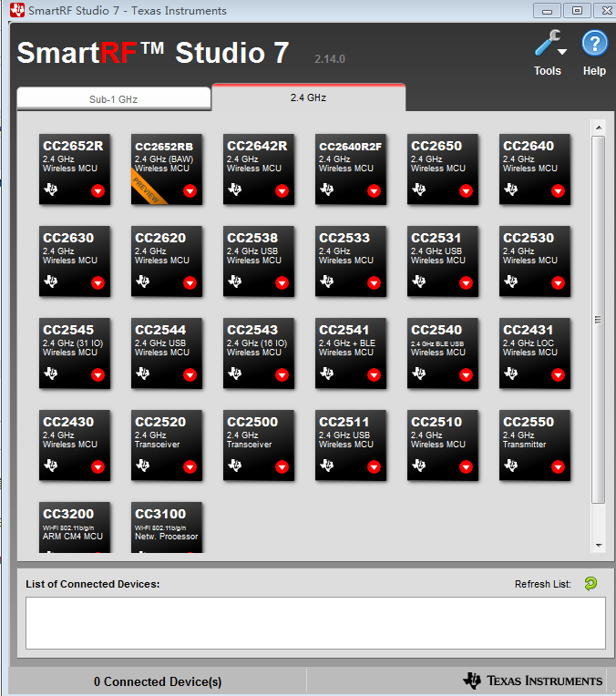Select the CC2650 device tile
The width and height of the screenshot is (616, 696).
click(x=443, y=169)
